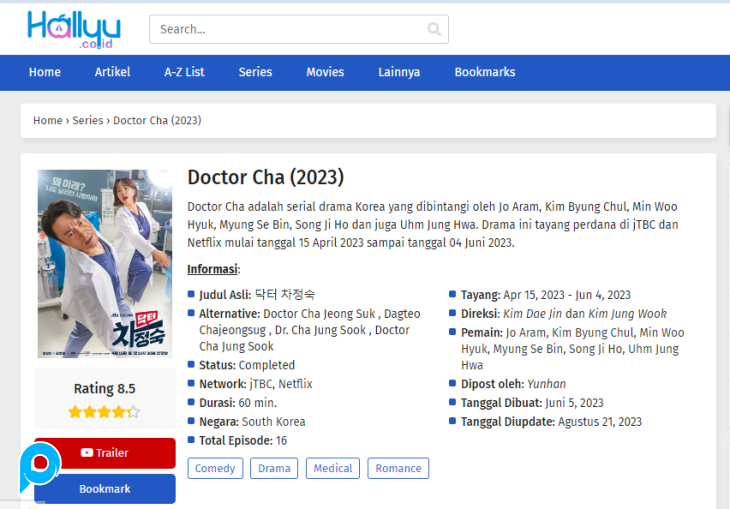Open the Home menu item
This screenshot has height=509, width=730.
(44, 72)
